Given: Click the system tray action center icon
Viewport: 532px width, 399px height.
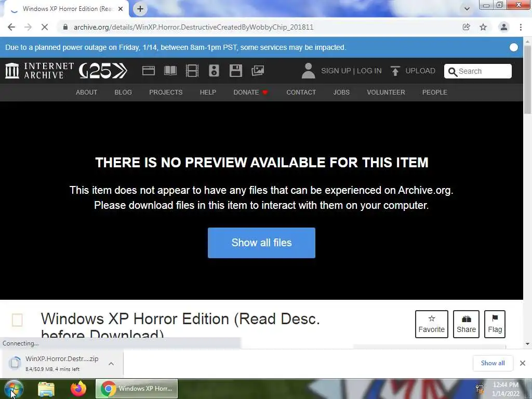Looking at the screenshot, I should (x=480, y=389).
